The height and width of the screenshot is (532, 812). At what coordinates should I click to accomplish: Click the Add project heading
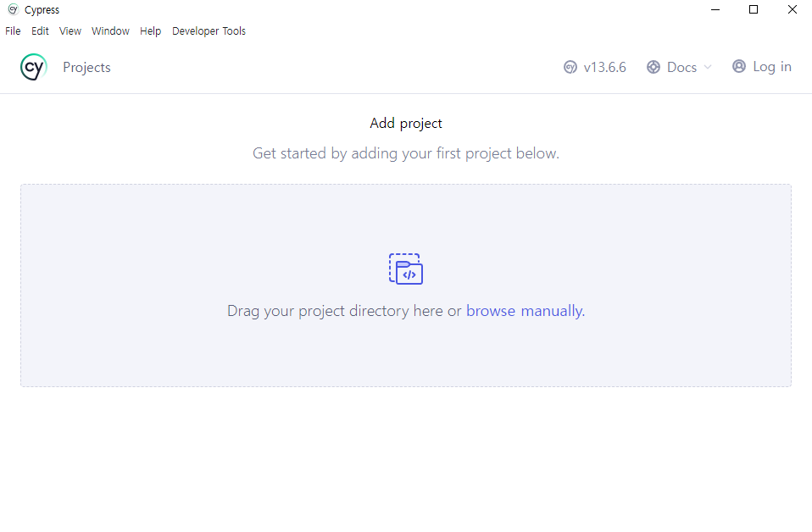406,123
